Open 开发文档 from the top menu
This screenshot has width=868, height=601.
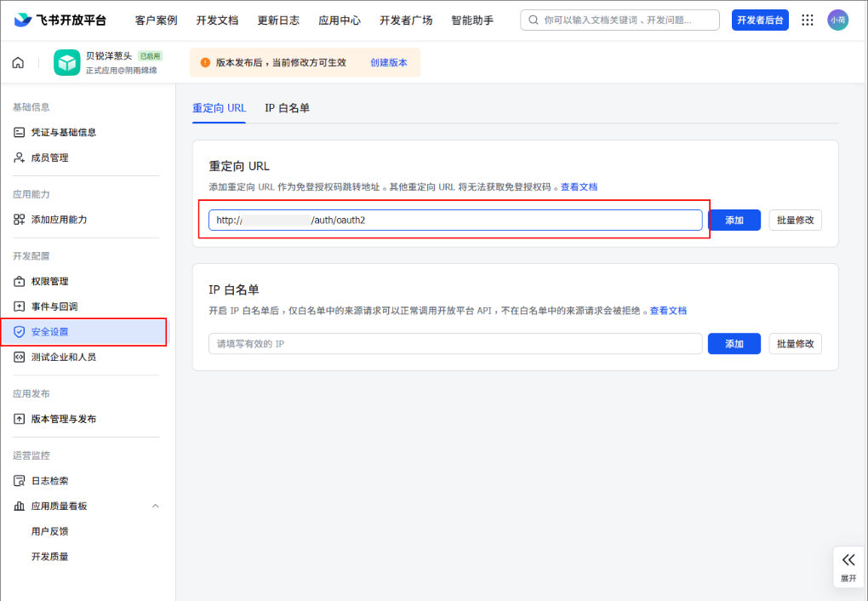tap(216, 19)
